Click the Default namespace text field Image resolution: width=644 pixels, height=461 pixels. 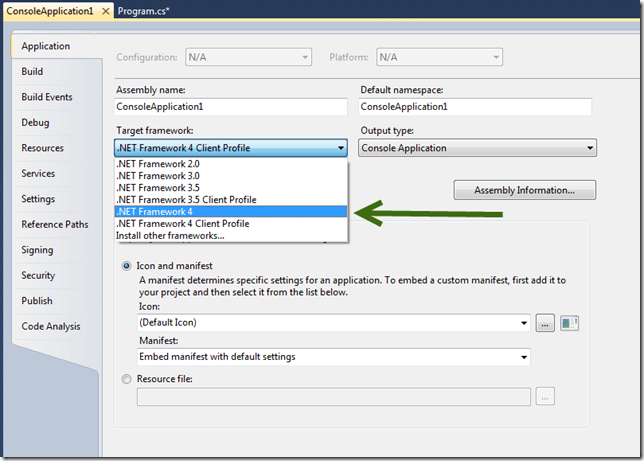tap(475, 107)
